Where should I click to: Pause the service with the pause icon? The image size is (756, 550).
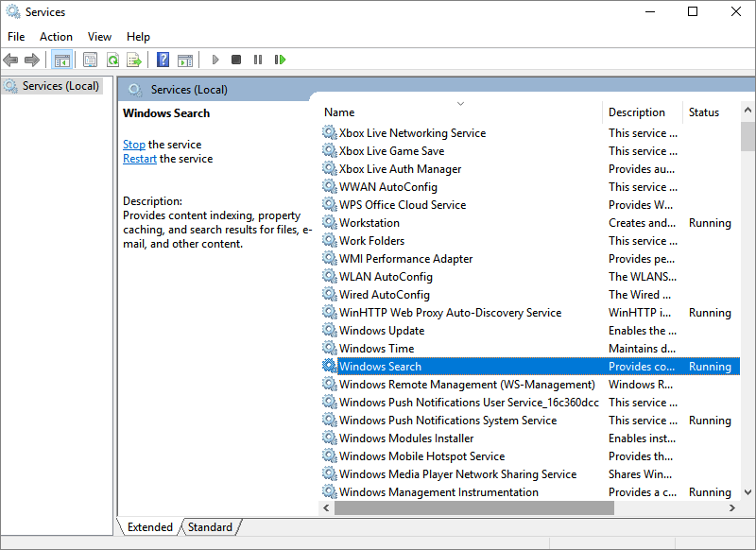(x=258, y=60)
